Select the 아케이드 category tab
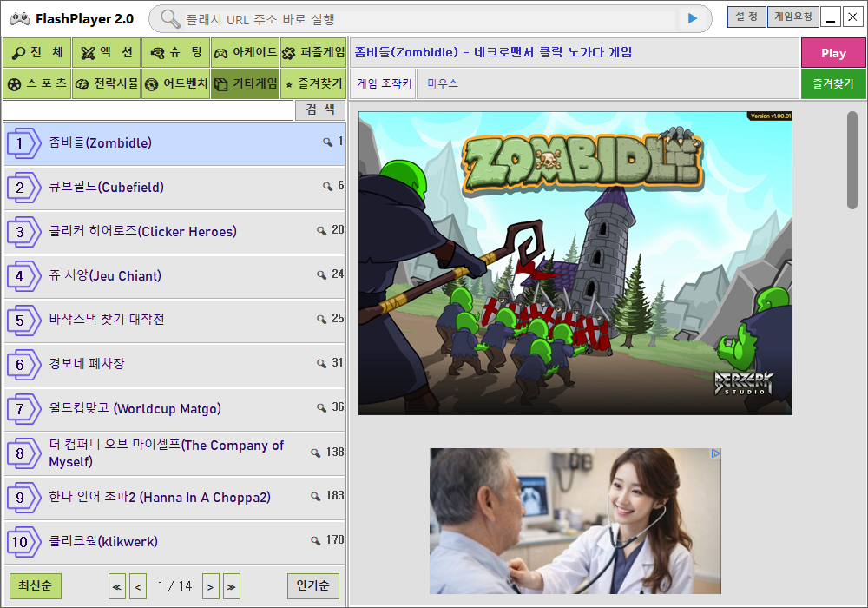Image resolution: width=868 pixels, height=608 pixels. (x=246, y=53)
